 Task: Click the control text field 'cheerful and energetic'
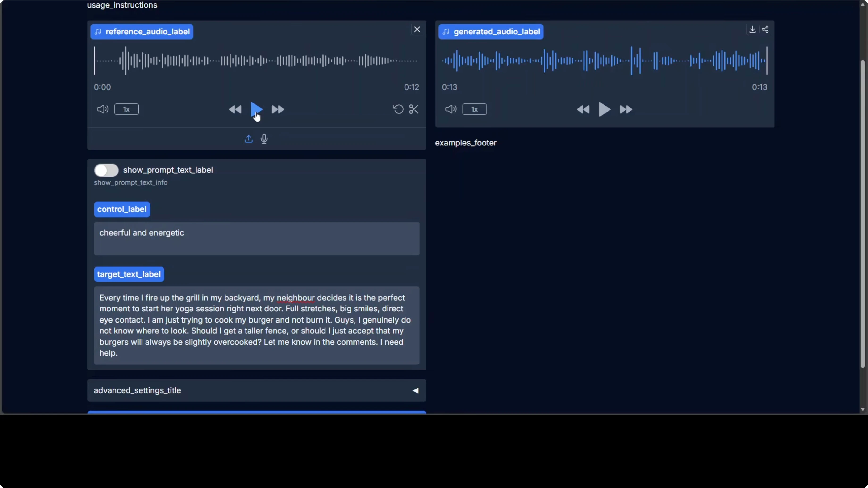coord(256,238)
